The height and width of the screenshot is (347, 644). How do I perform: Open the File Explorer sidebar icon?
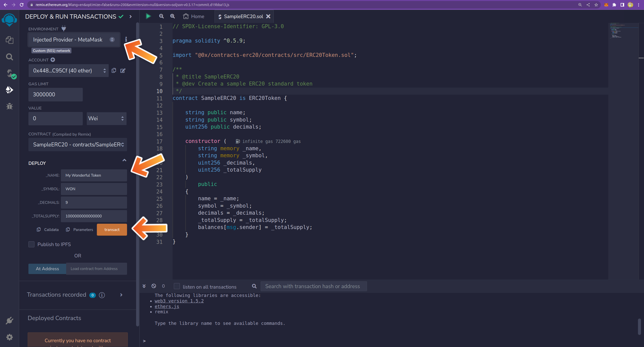point(9,40)
